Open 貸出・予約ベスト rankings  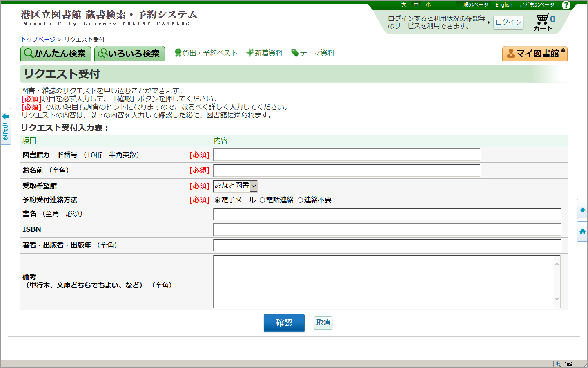(206, 53)
